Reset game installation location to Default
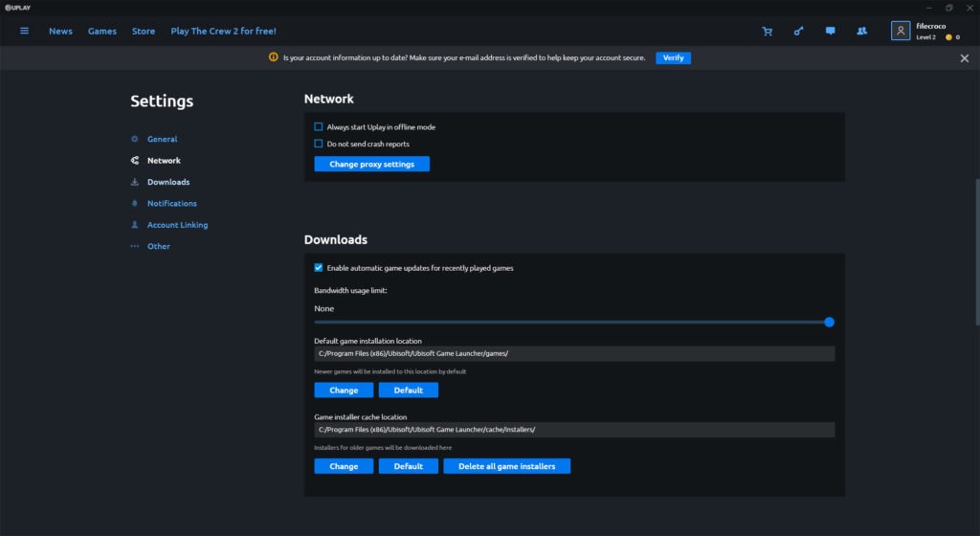Viewport: 980px width, 536px height. point(408,390)
